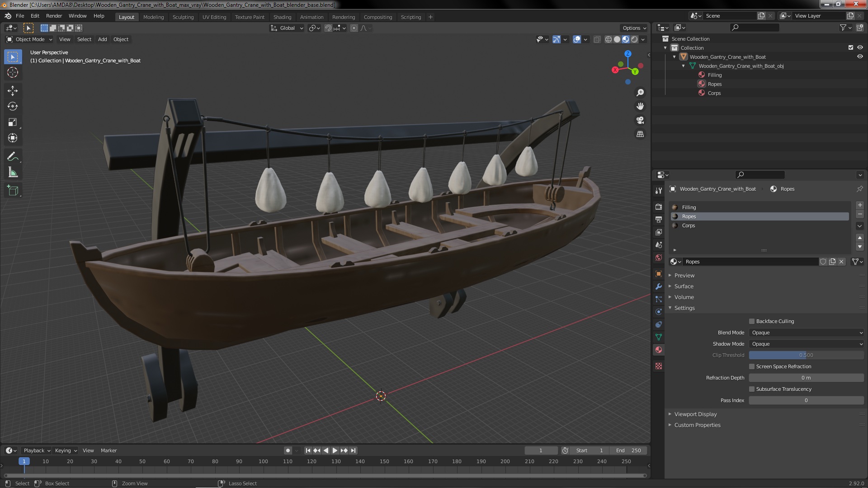Enable Backface Culling checkbox
Screen dimensions: 868x488
752,321
